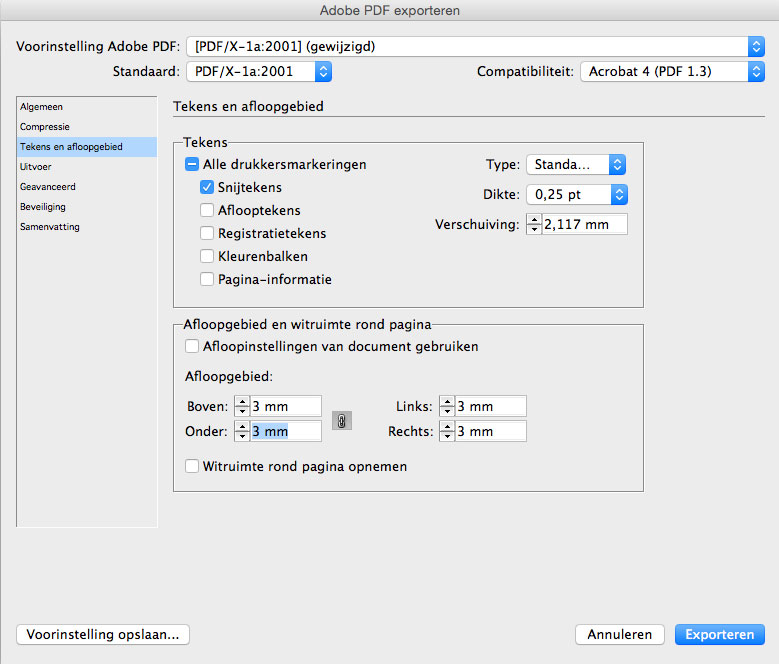Select Tekens en afloopgebied in sidebar
779x664 pixels.
point(87,147)
